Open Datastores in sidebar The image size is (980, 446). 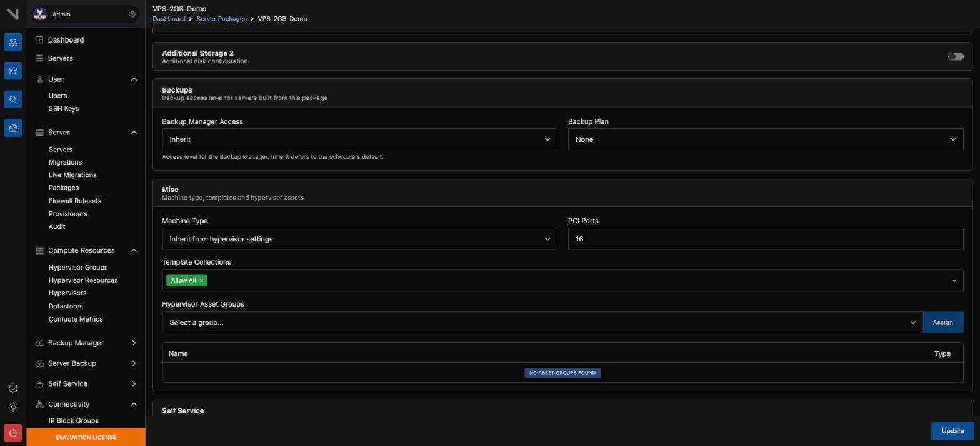click(66, 307)
